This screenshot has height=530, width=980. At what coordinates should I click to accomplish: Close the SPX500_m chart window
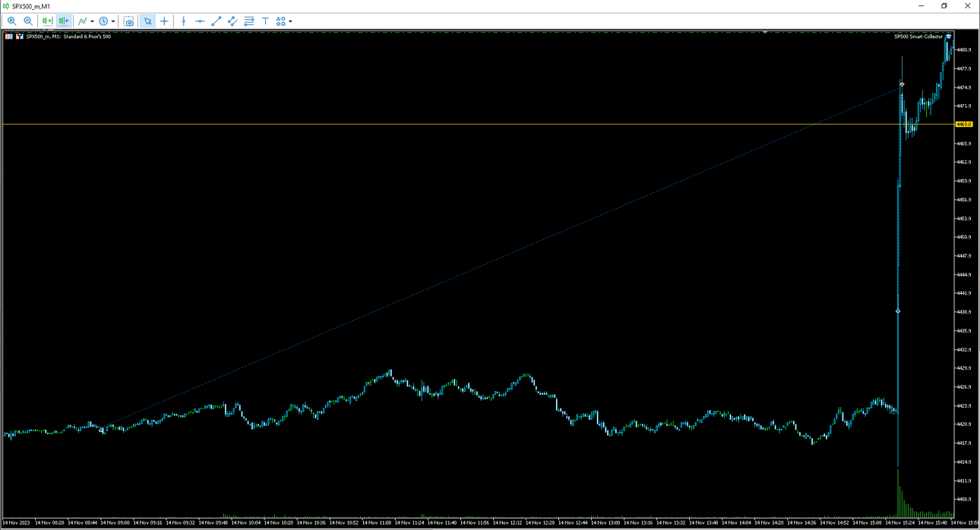pos(968,6)
